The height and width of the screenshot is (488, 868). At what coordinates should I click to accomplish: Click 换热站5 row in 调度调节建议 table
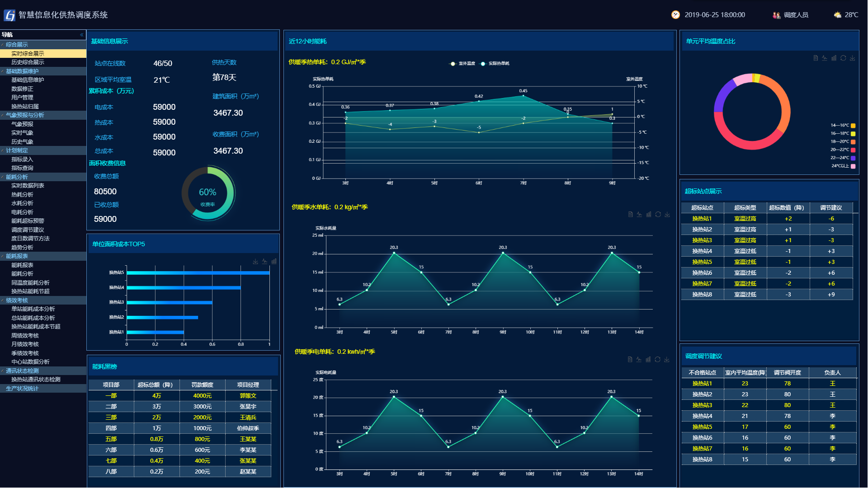[769, 427]
